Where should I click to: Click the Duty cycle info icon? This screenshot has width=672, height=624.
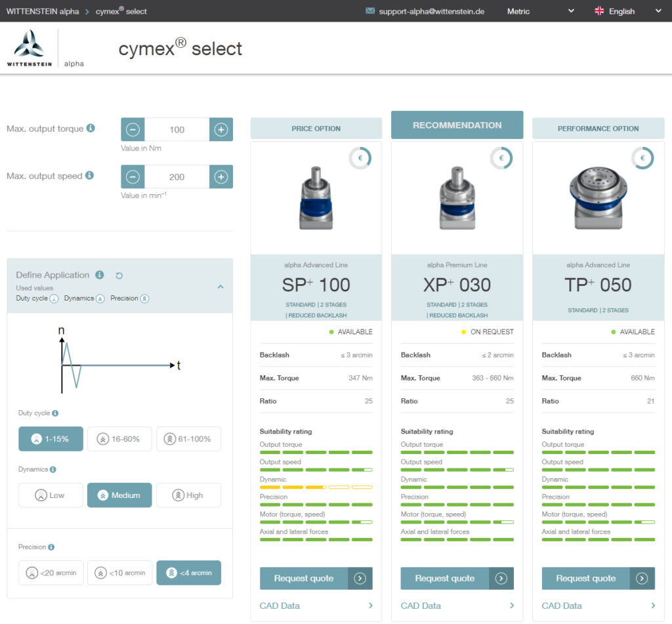click(x=55, y=413)
